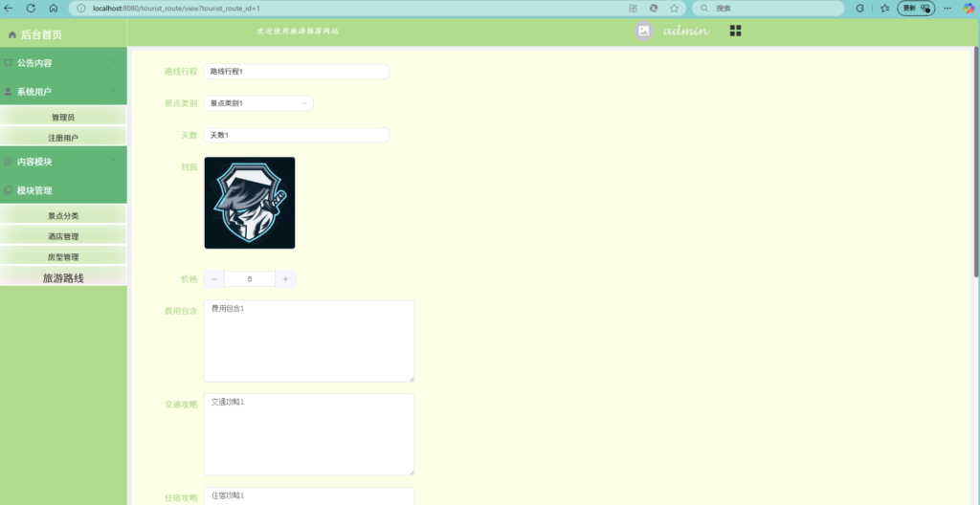Image resolution: width=980 pixels, height=505 pixels.
Task: Click the 模块管理 copy icon
Action: click(x=8, y=190)
